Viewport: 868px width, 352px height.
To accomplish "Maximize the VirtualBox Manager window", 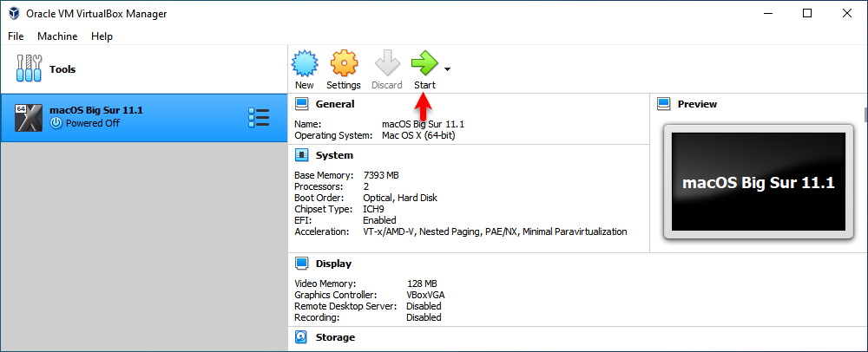I will (806, 14).
